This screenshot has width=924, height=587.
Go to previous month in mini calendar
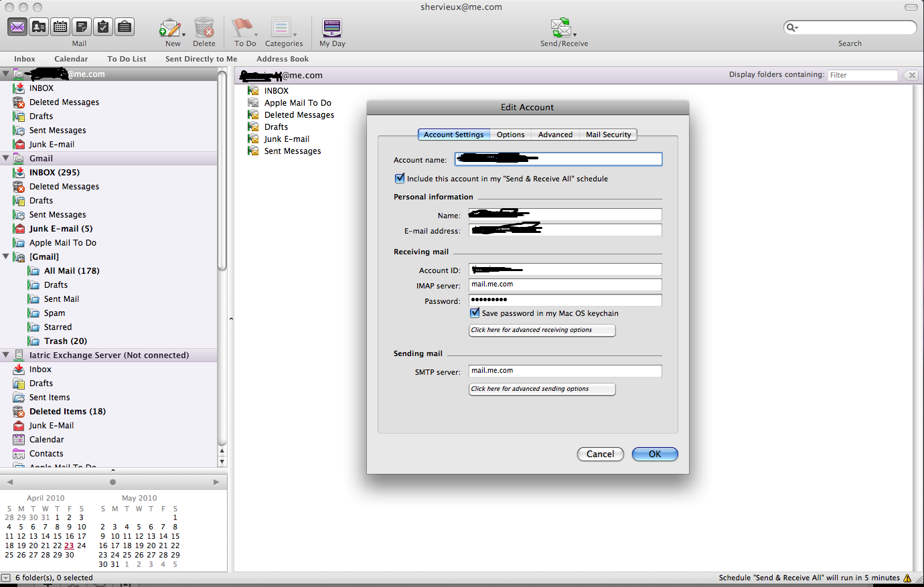click(9, 482)
